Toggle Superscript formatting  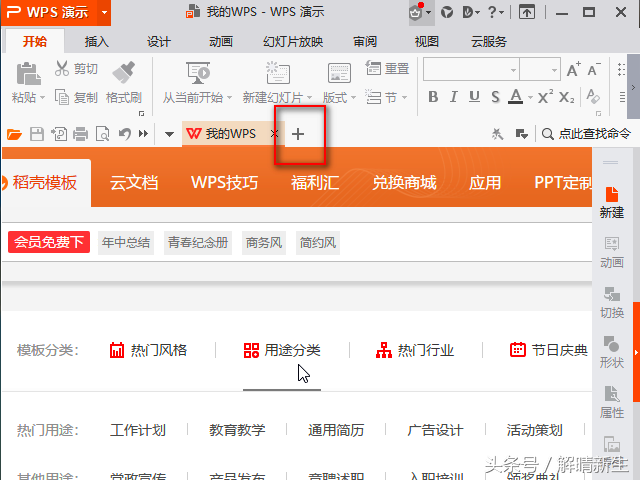point(545,97)
